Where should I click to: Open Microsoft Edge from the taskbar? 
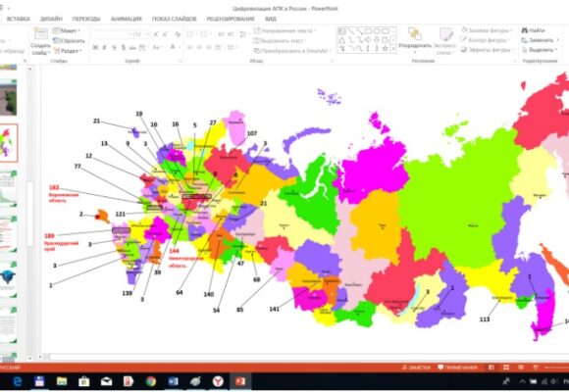pyautogui.click(x=17, y=381)
